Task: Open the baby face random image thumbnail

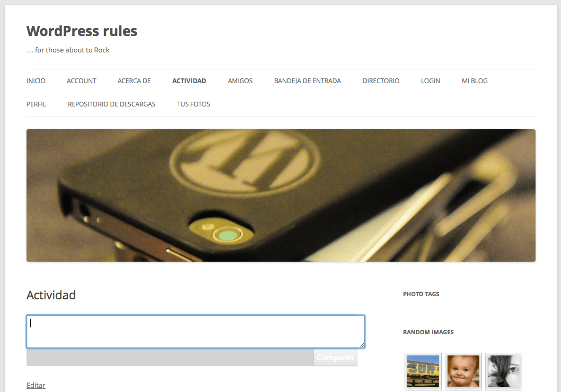Action: (x=463, y=371)
